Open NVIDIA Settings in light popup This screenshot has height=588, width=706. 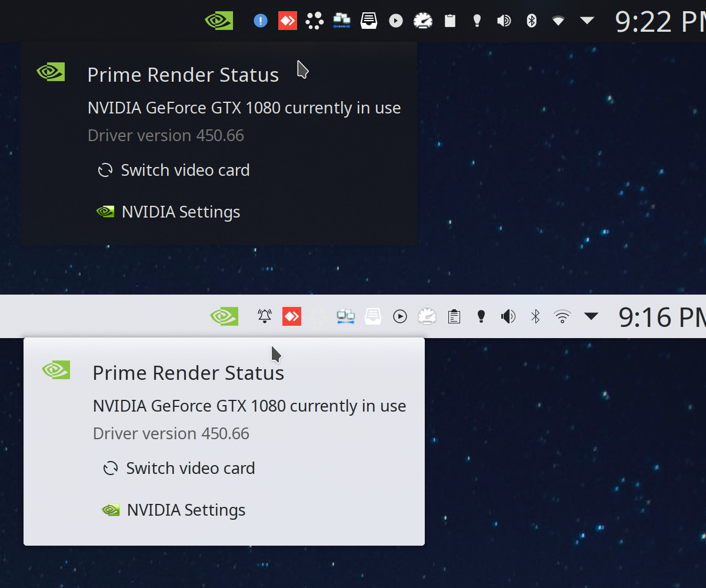(x=186, y=510)
